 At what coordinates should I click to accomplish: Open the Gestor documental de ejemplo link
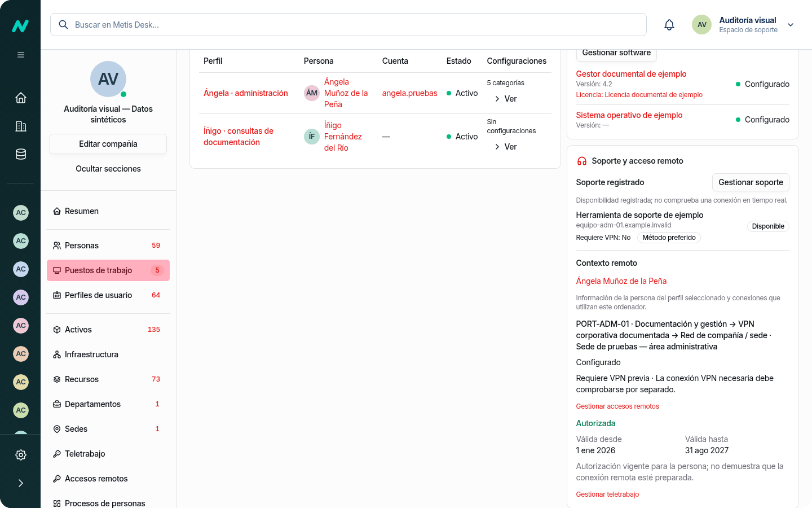631,74
